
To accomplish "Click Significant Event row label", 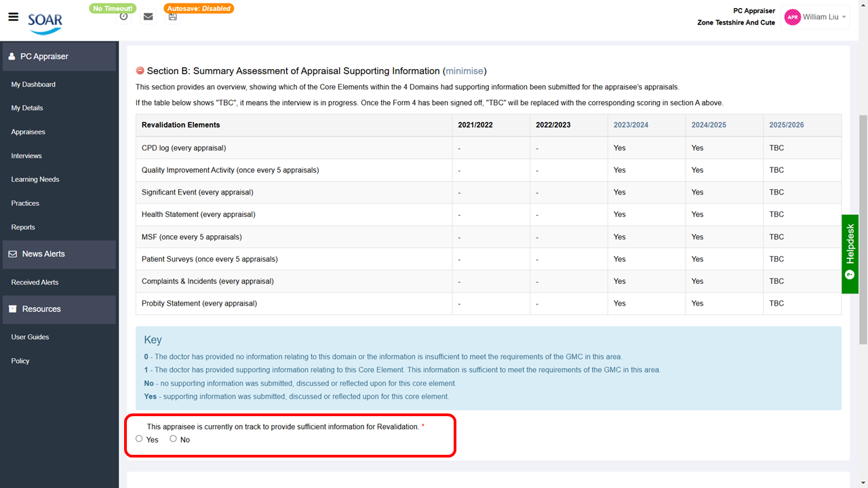I will pyautogui.click(x=197, y=192).
